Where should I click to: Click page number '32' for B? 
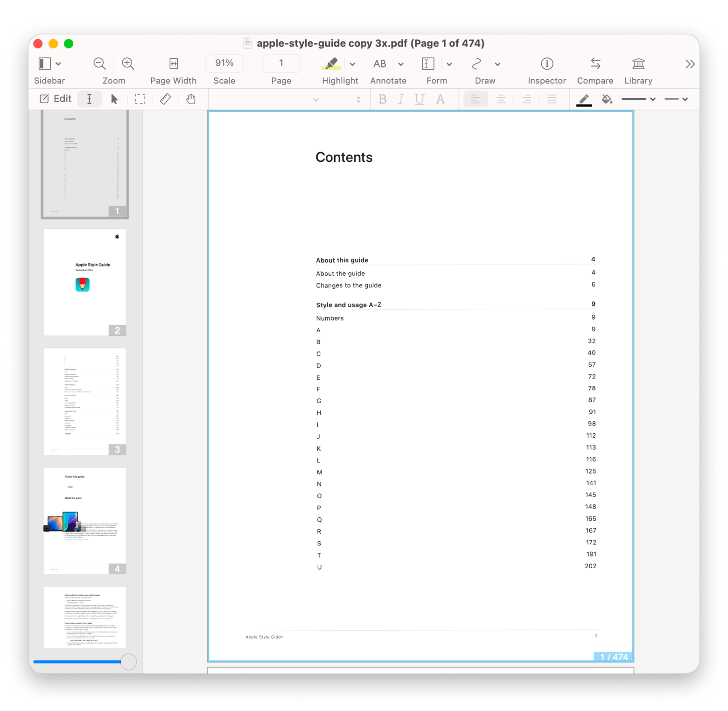point(591,341)
